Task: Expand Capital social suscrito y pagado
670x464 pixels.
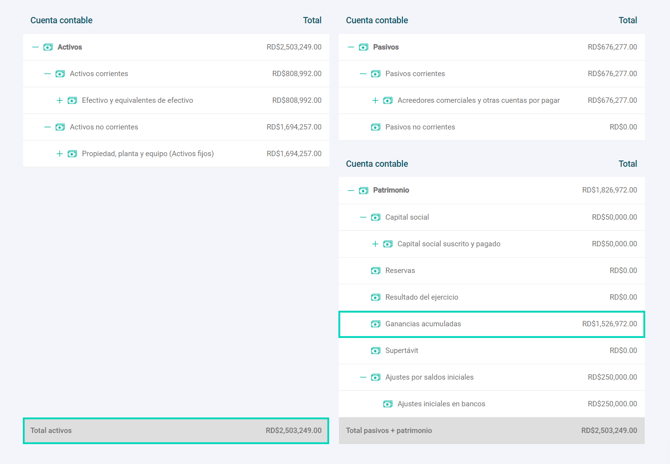Action: [x=375, y=244]
